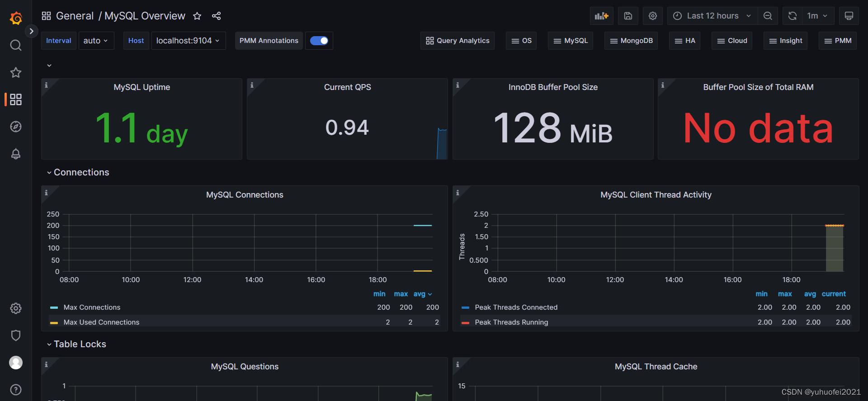Open the MySQL Uptime panel title menu
868x401 pixels.
[x=142, y=87]
